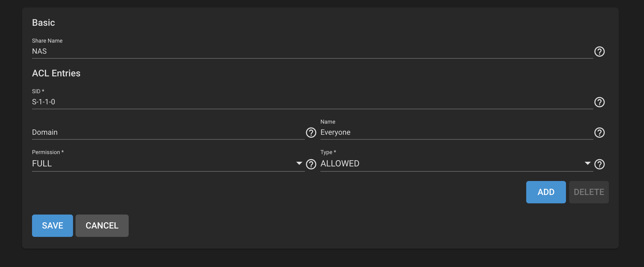The width and height of the screenshot is (644, 267).
Task: Show help tooltip for Type dropdown
Action: 599,164
